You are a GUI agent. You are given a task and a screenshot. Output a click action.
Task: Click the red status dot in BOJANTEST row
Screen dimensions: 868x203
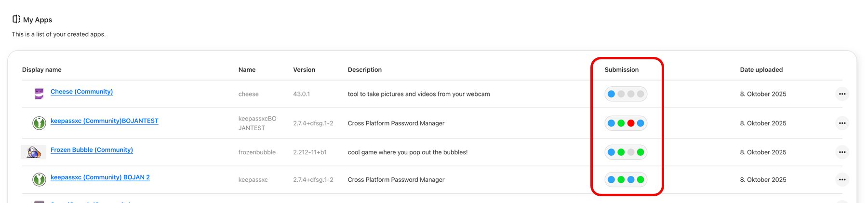[630, 123]
